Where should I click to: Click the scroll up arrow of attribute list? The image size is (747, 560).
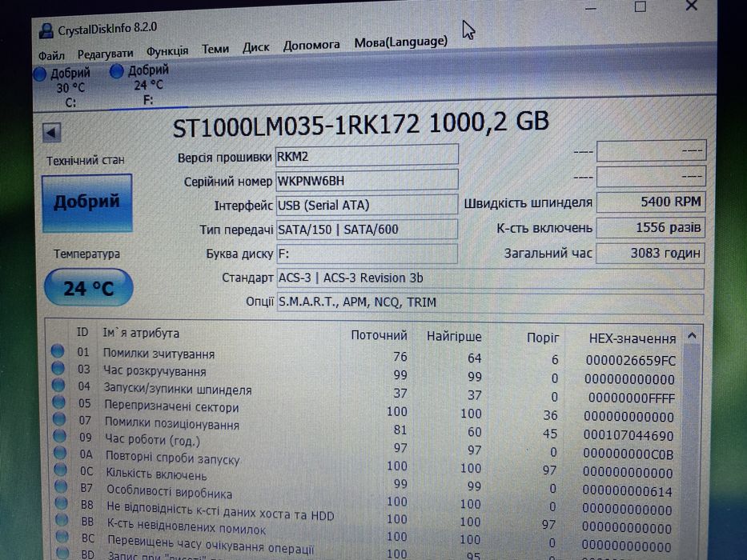(x=692, y=336)
